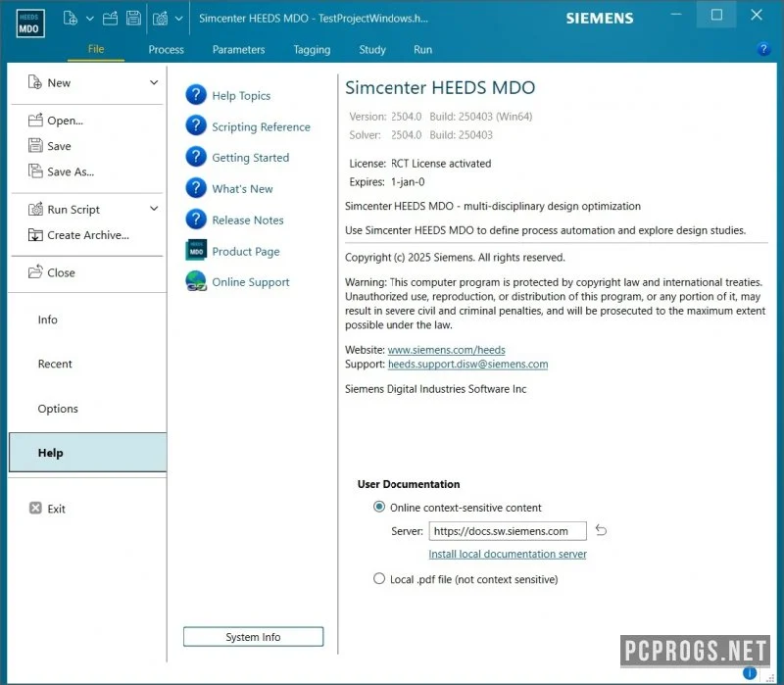The width and height of the screenshot is (784, 685).
Task: Click the Online Support link text
Action: pyautogui.click(x=251, y=282)
